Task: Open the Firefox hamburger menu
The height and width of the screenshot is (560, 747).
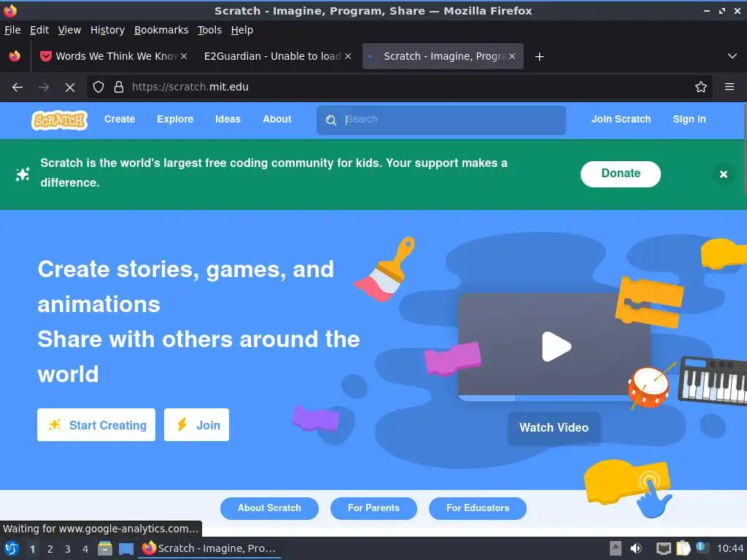Action: [729, 87]
